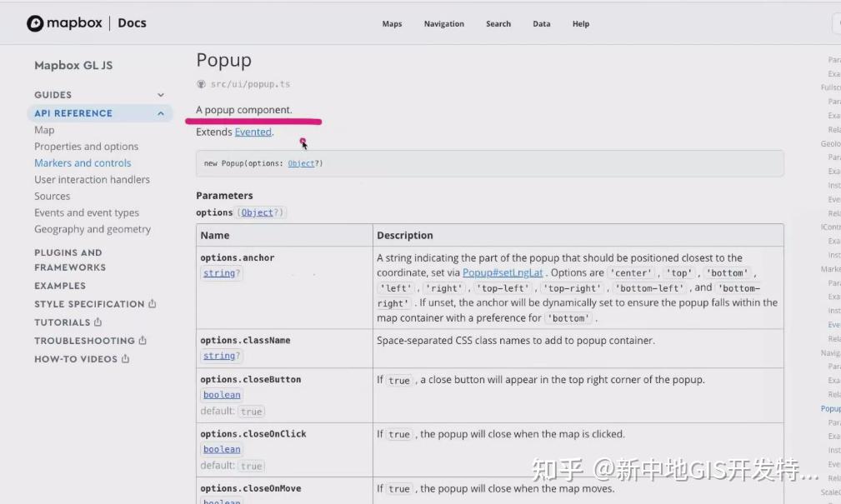Click the Mapbox logo icon

[35, 23]
